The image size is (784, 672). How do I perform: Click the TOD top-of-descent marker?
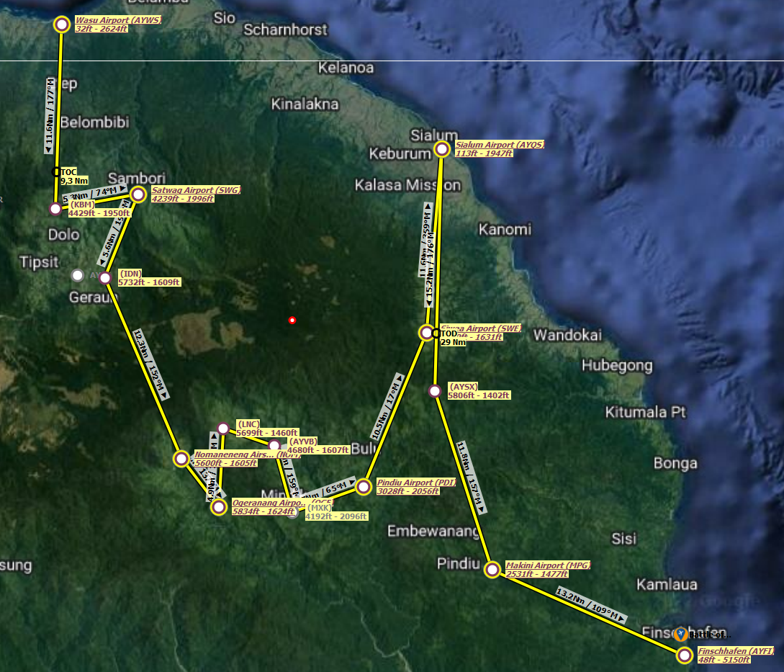(x=436, y=333)
